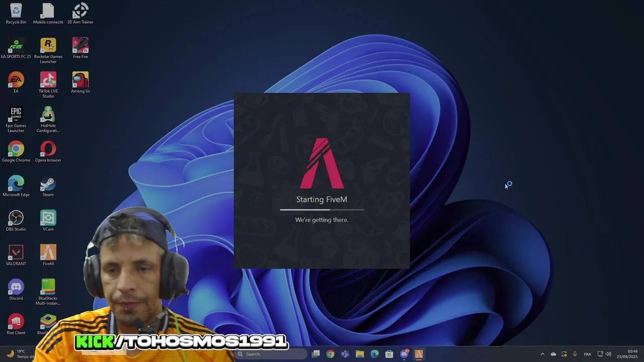Select the BlueStacks Multi-Instance icon
The height and width of the screenshot is (362, 644).
tap(48, 293)
